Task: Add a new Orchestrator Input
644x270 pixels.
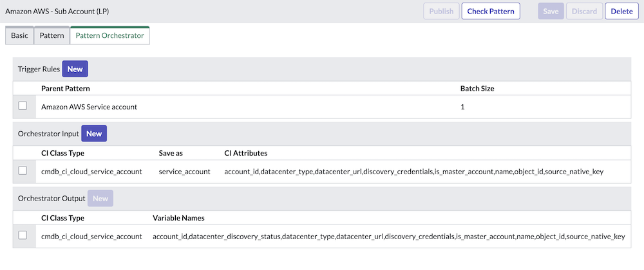Action: 94,134
